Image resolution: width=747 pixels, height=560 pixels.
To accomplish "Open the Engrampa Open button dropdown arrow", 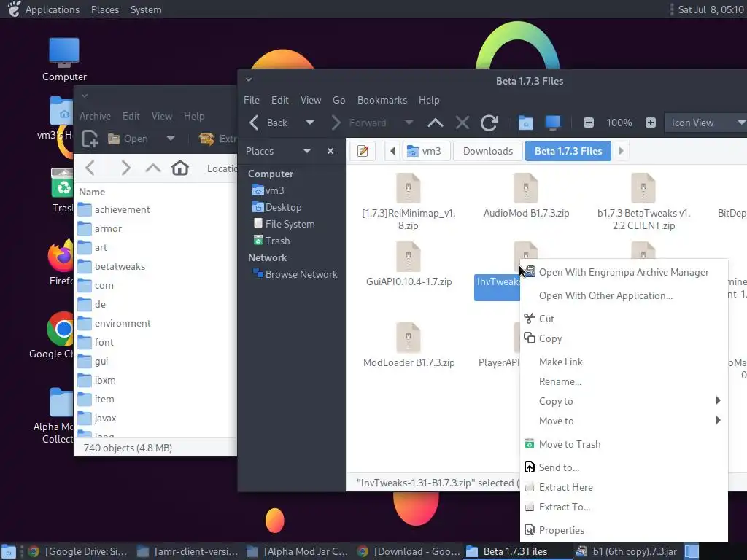I will click(x=171, y=139).
